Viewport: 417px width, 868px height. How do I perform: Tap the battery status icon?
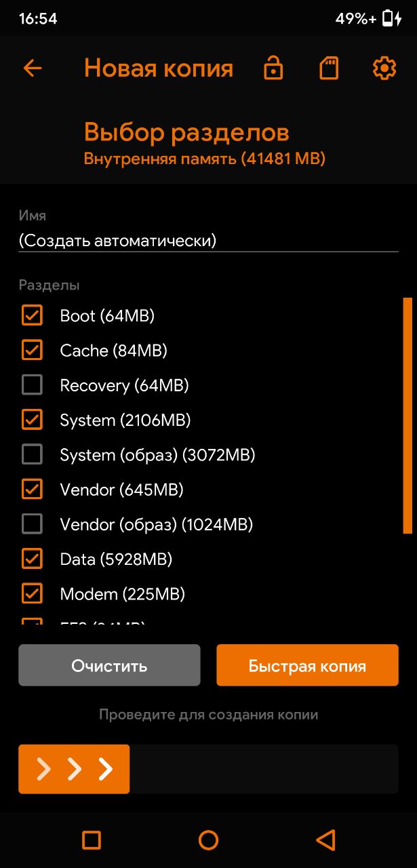point(392,18)
